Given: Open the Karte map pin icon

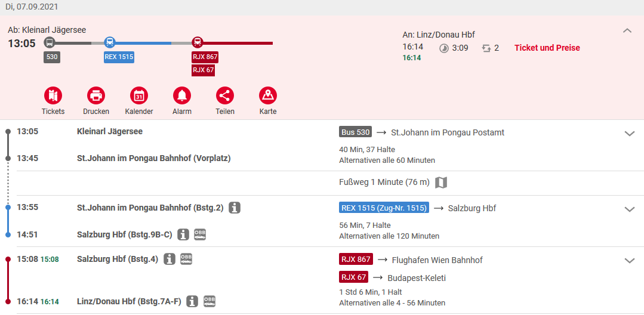Looking at the screenshot, I should pyautogui.click(x=268, y=95).
